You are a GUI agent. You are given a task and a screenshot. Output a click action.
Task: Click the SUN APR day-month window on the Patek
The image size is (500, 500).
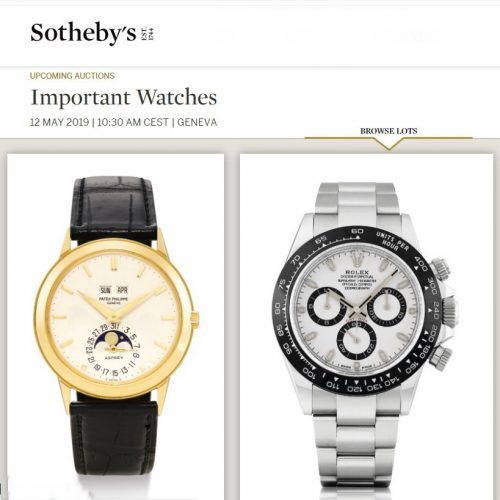tap(114, 290)
